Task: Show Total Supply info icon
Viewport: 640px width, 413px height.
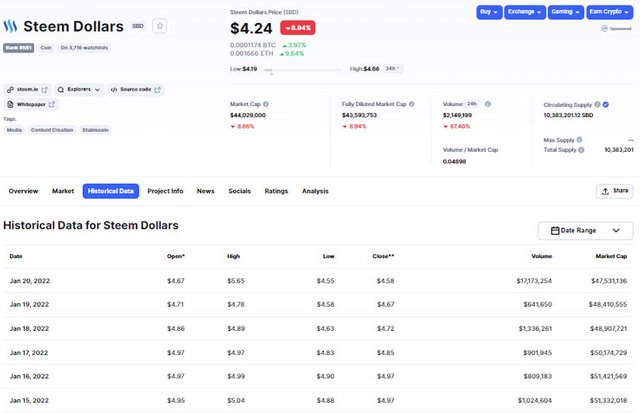Action: click(x=581, y=150)
